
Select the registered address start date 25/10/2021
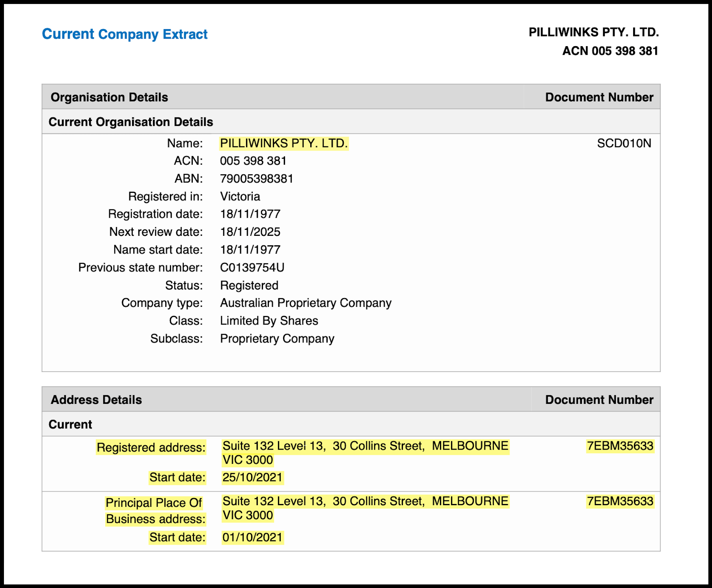pos(253,478)
